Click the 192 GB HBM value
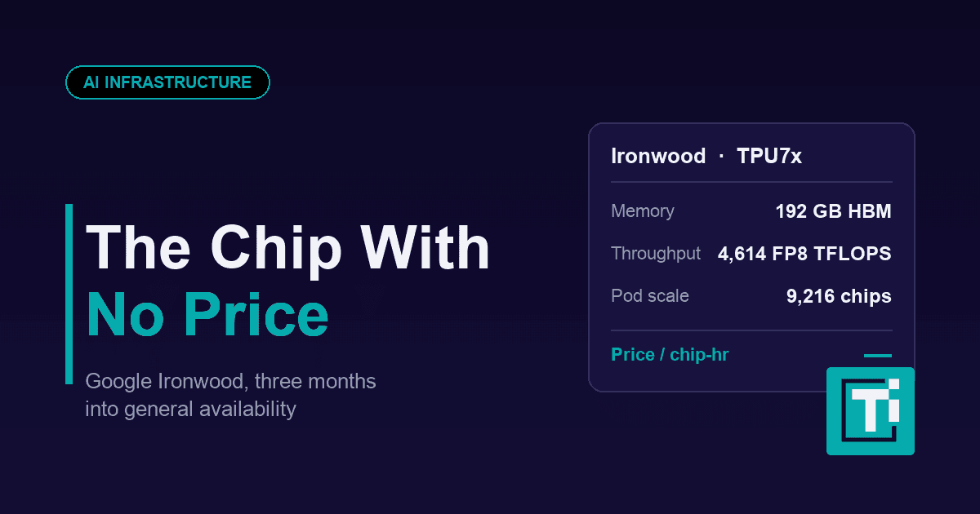The width and height of the screenshot is (980, 514). click(833, 212)
